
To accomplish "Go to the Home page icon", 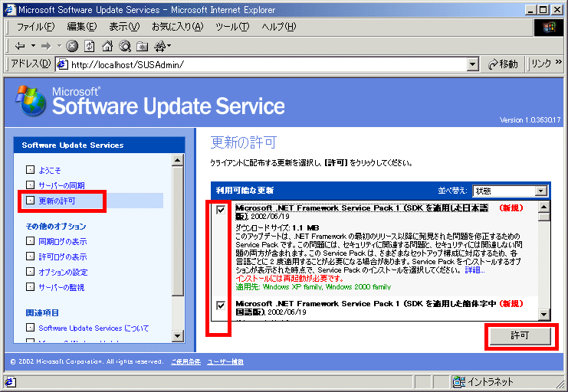I will [107, 46].
